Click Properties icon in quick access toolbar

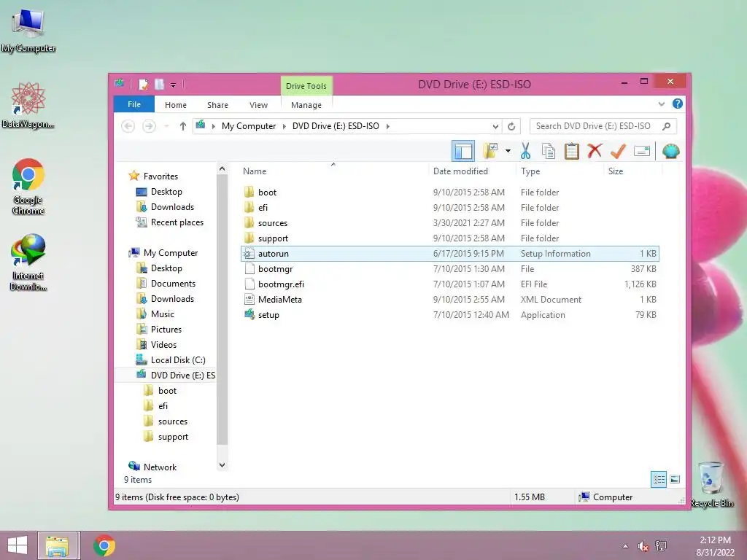click(x=143, y=85)
